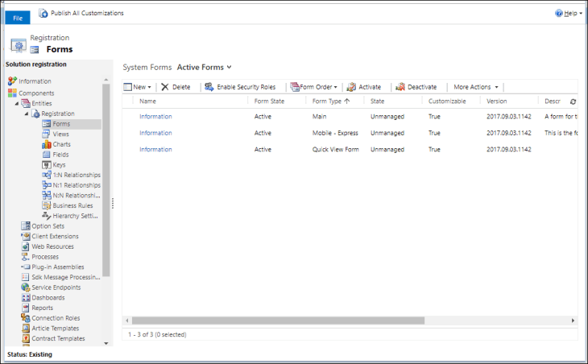Viewport: 588px width, 364px height.
Task: Collapse the Entities tree node
Action: pos(16,103)
